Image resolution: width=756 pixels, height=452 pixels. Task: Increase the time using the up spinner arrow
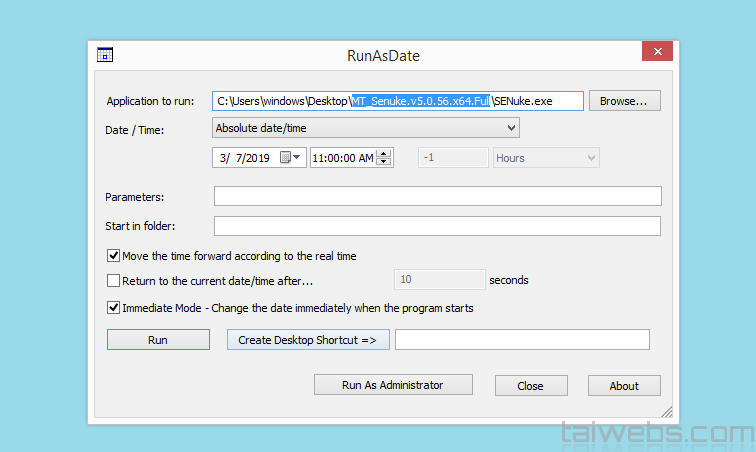(x=385, y=153)
